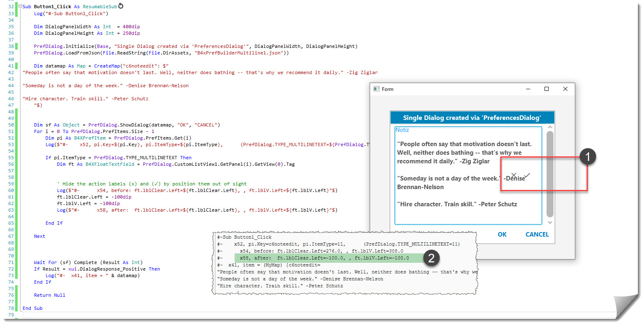
Task: Click CANCEL in the preferences dialog
Action: tap(537, 235)
